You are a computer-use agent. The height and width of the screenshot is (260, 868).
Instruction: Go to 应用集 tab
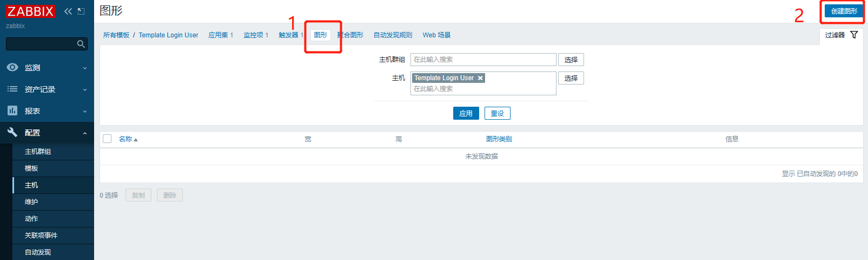click(x=218, y=35)
